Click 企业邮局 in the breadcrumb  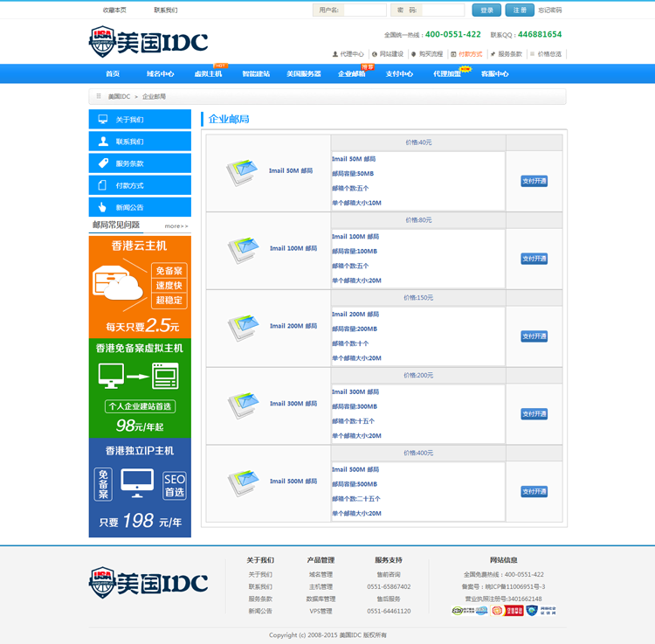pos(154,96)
